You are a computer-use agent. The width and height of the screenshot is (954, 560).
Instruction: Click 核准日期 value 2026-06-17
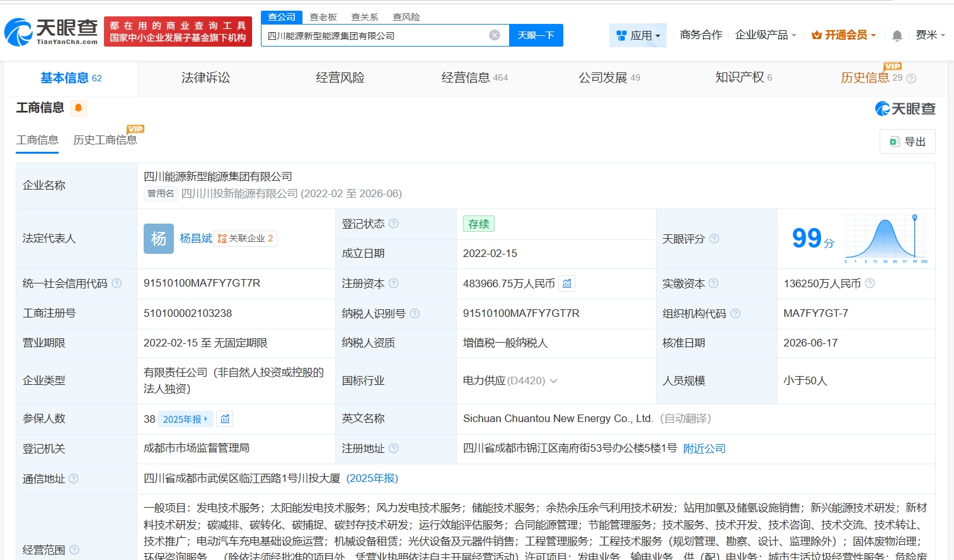pos(810,343)
